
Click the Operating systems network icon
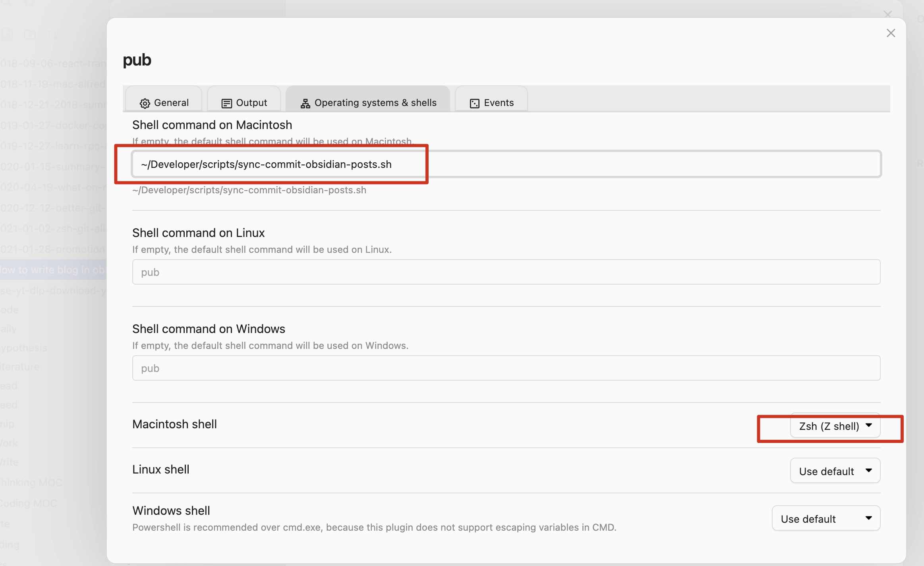click(x=305, y=103)
